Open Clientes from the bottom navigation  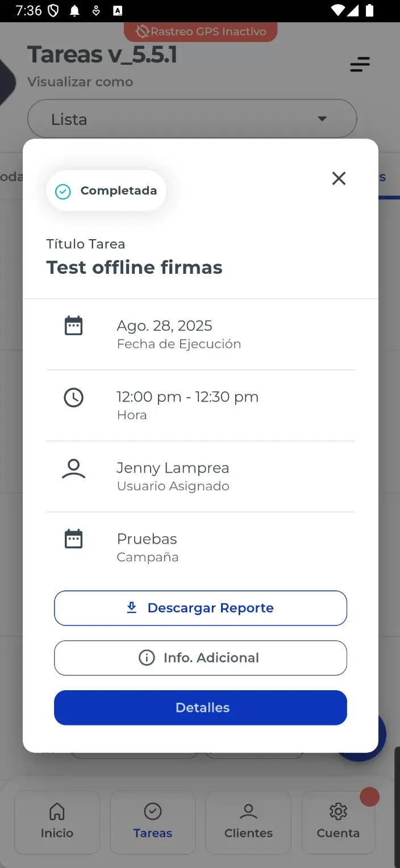pos(248,822)
